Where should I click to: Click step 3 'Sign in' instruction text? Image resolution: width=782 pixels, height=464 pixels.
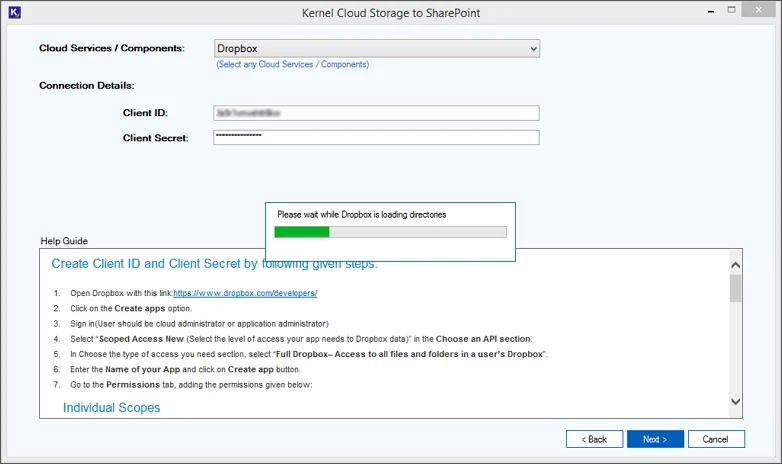199,324
